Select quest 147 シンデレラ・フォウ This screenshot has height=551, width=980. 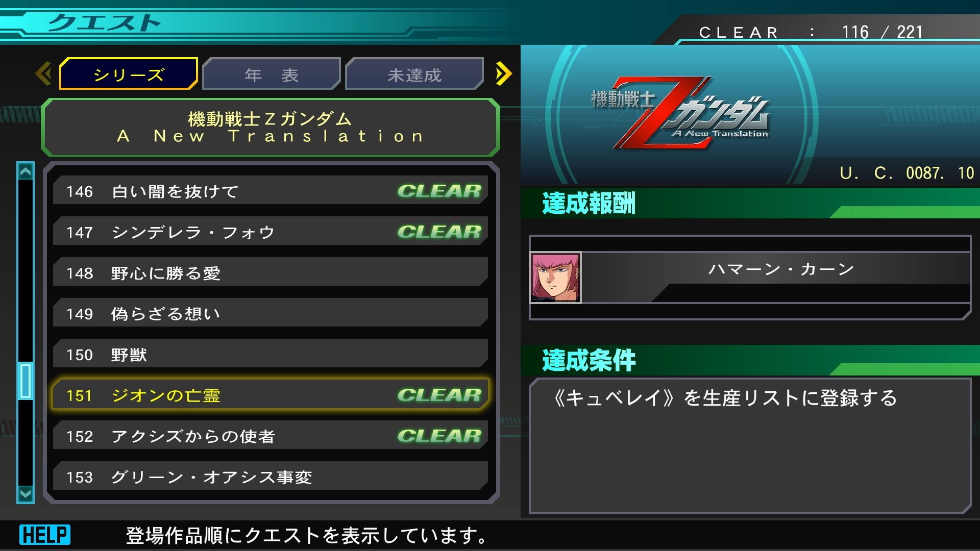(x=271, y=231)
